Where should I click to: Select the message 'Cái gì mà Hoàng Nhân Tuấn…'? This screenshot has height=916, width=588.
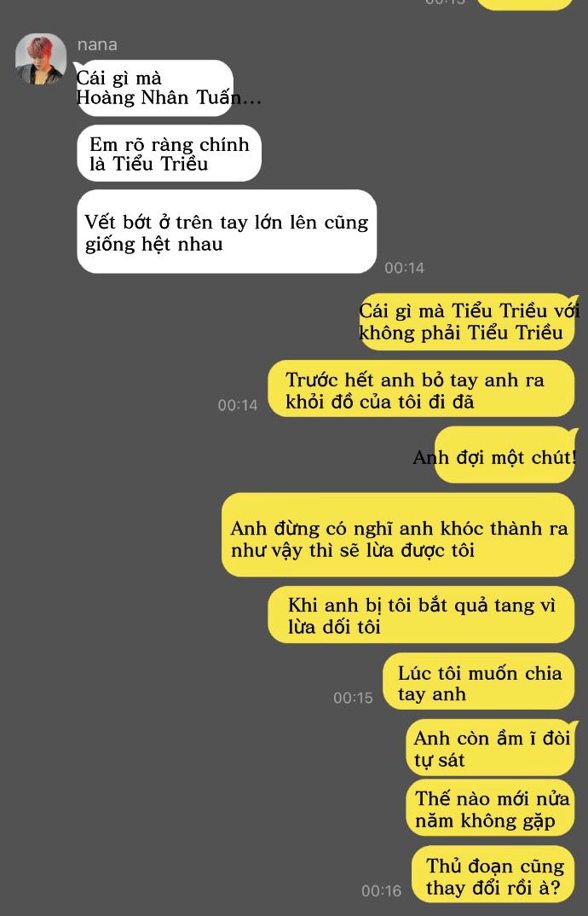pyautogui.click(x=155, y=88)
